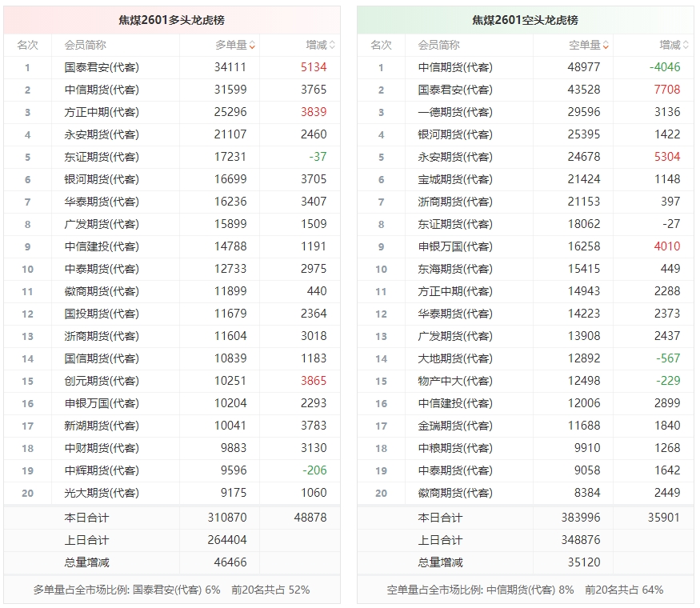Click 焦煤2601空头龙虎榜 title
The image size is (700, 608).
tap(525, 20)
